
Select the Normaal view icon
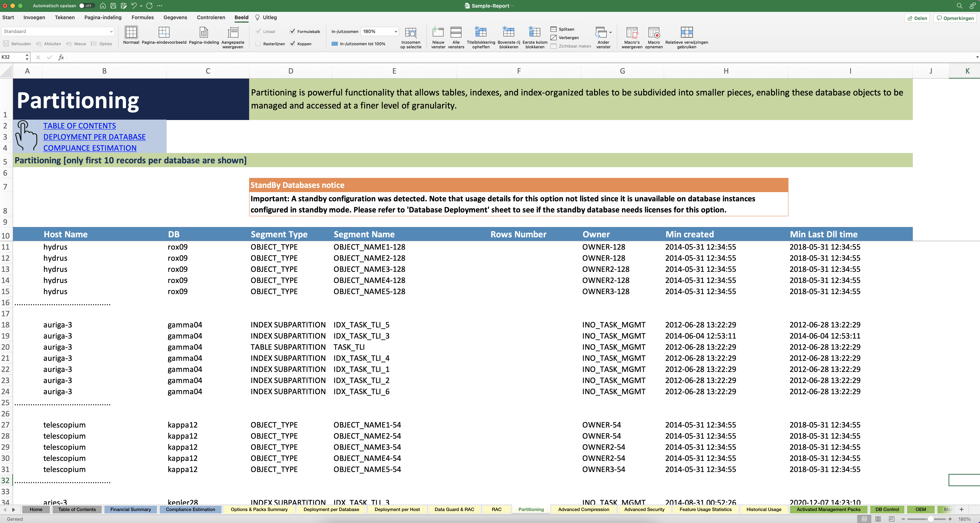131,33
